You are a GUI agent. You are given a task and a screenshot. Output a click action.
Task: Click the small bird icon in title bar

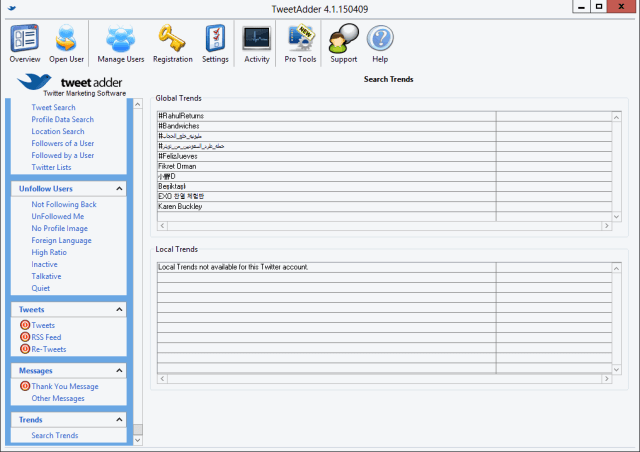pyautogui.click(x=12, y=8)
